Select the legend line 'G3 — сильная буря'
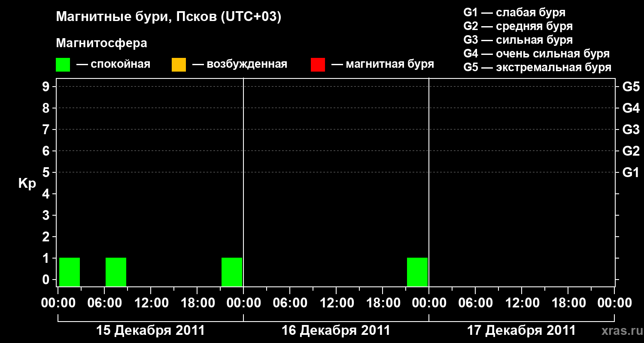 518,40
